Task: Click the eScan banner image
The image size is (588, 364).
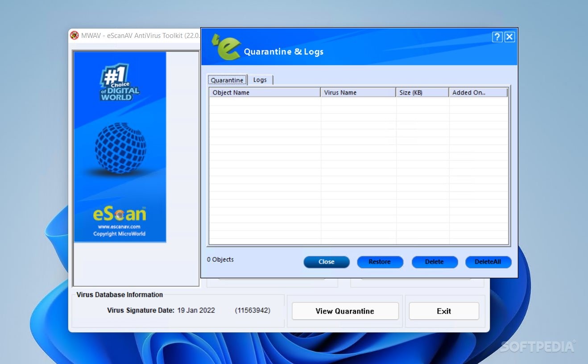Action: tap(120, 147)
